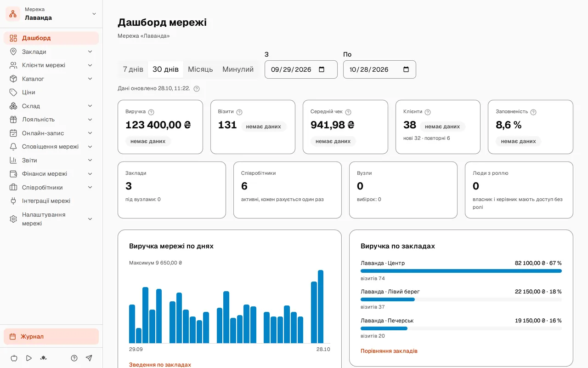Click the play triangle icon in sidebar footer

(x=29, y=358)
